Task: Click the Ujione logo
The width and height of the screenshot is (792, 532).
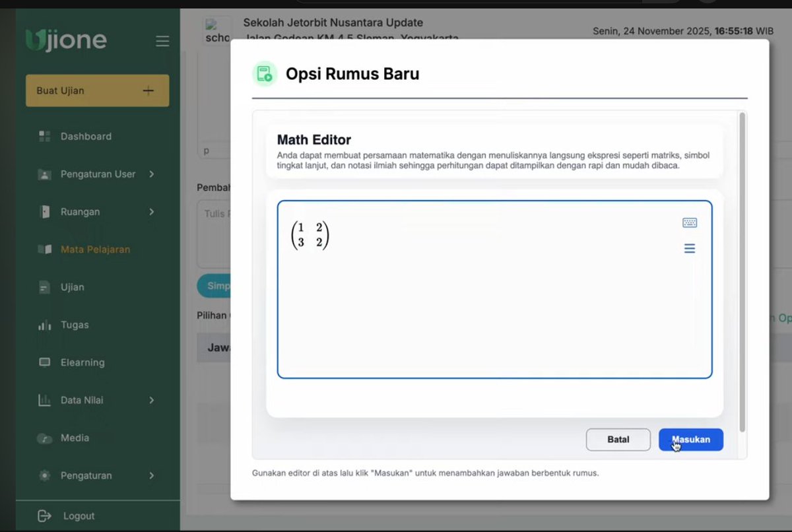Action: 66,40
